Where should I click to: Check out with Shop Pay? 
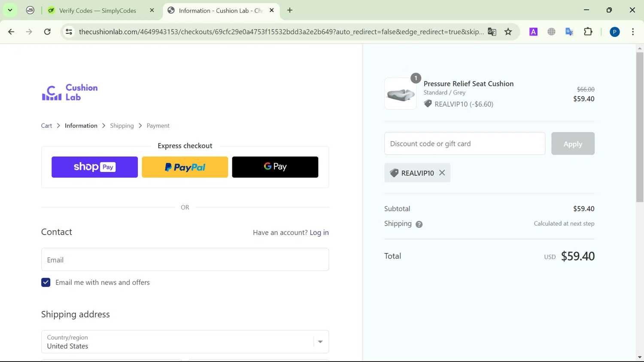tap(94, 167)
